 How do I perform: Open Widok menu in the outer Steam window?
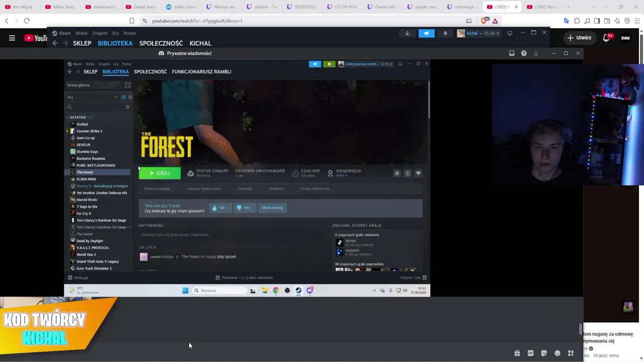click(82, 33)
